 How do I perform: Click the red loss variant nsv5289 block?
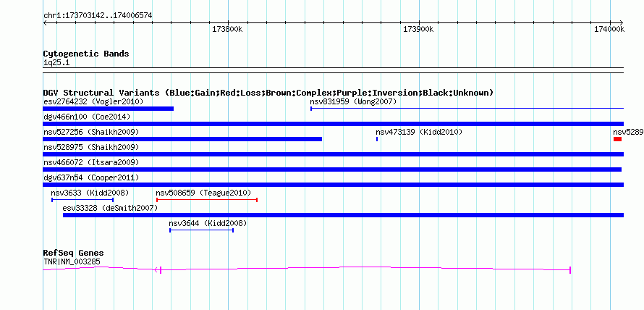click(x=618, y=139)
